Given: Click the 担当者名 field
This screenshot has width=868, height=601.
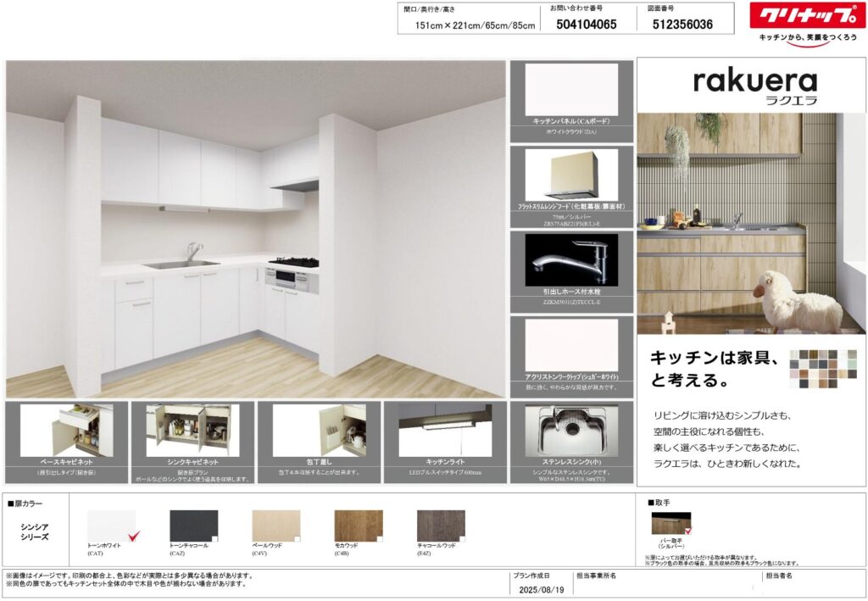Looking at the screenshot, I should click(x=814, y=586).
